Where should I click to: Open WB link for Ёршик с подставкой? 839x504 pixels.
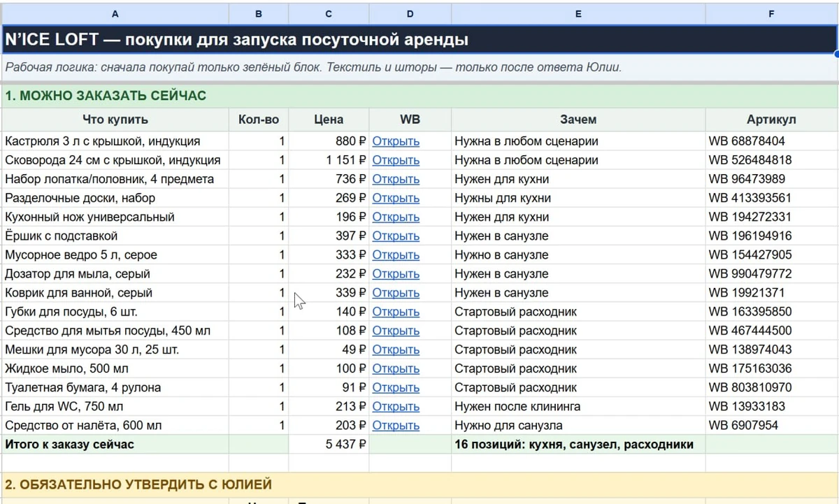click(x=396, y=236)
